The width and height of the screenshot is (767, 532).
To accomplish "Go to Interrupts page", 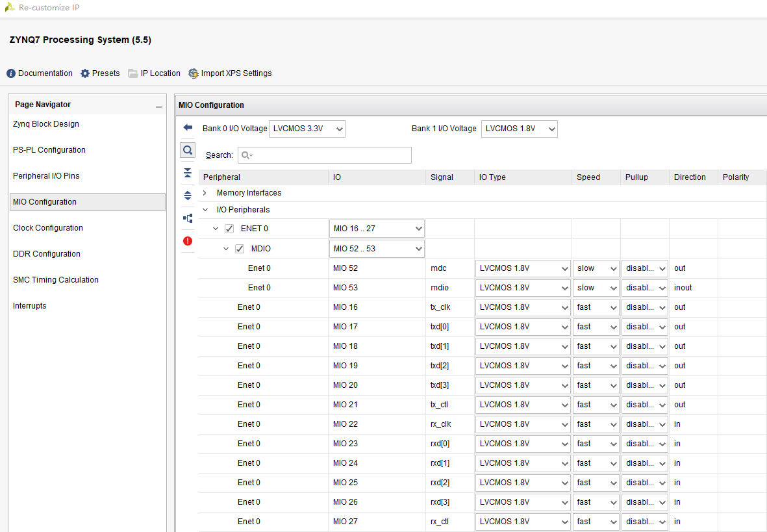I will (x=29, y=305).
